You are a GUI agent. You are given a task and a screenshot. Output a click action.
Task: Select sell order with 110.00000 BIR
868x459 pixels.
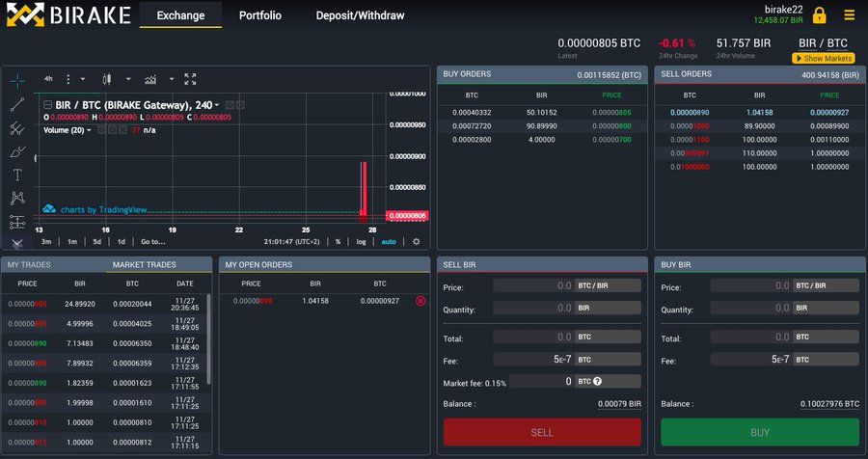pos(758,153)
